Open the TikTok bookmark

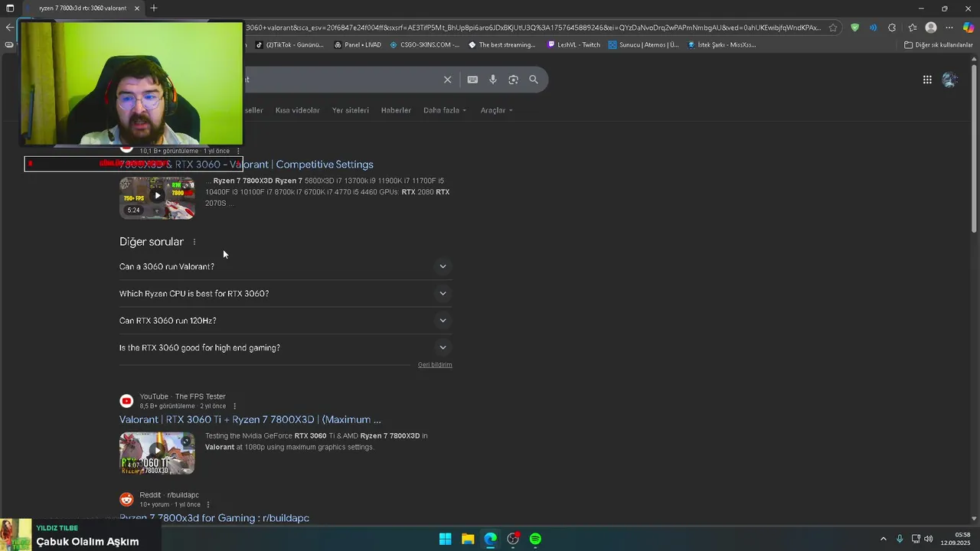tap(289, 45)
